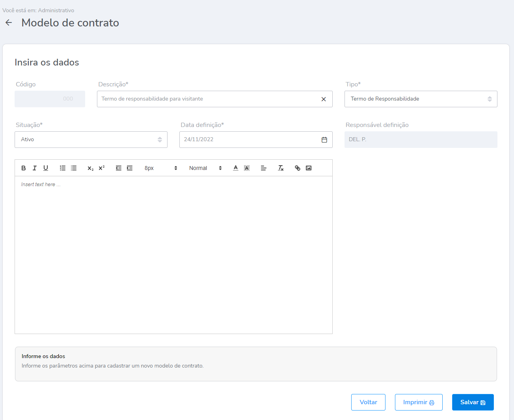
Task: Toggle underline text formatting
Action: coord(46,168)
